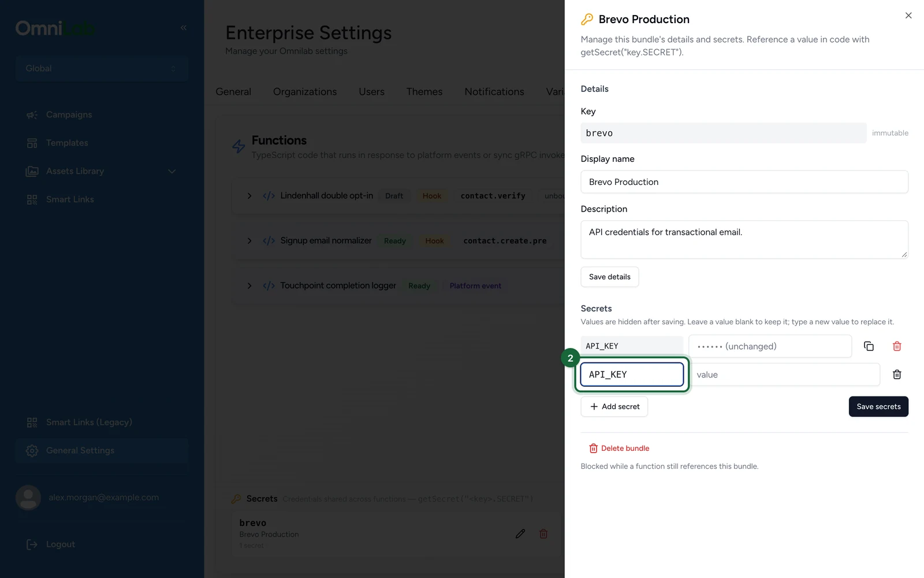Click the key icon beside Brevo Production title
This screenshot has width=924, height=578.
pyautogui.click(x=587, y=19)
